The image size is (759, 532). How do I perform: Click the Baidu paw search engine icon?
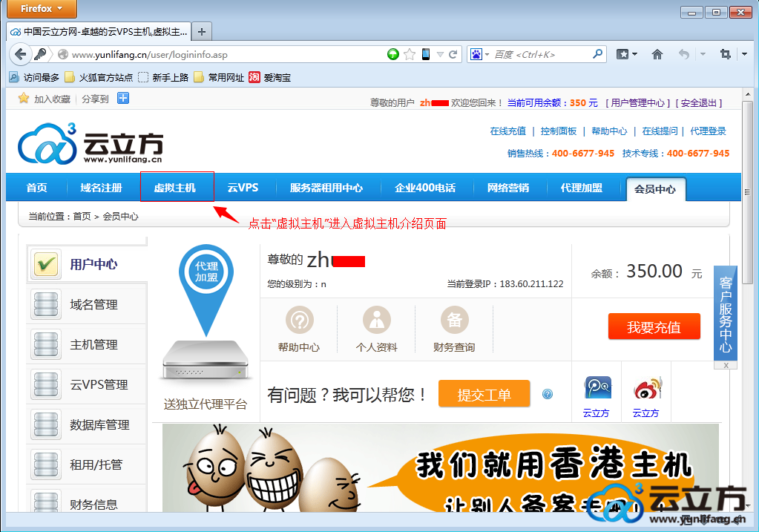point(476,54)
